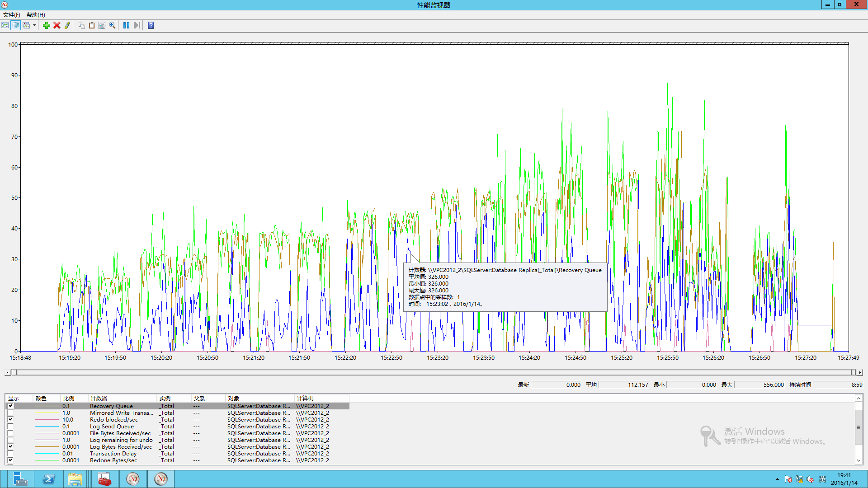This screenshot has width=868, height=488.
Task: Click the Paste counter list clipboard icon
Action: (x=92, y=25)
